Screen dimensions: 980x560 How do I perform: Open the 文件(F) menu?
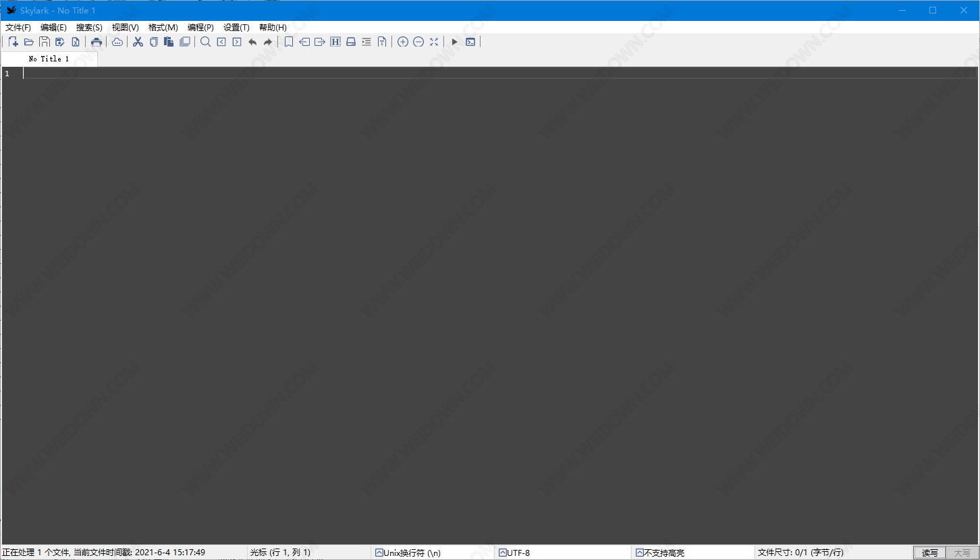(x=18, y=28)
